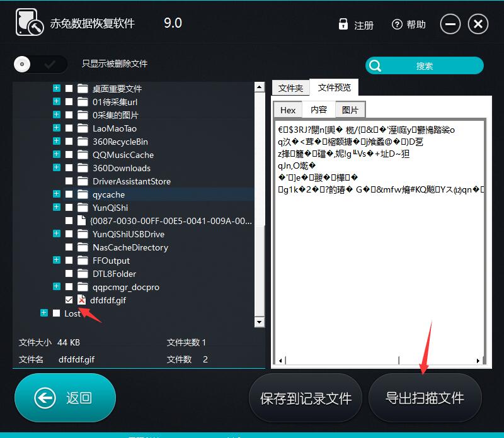
Task: Click the question mark help icon
Action: [397, 25]
